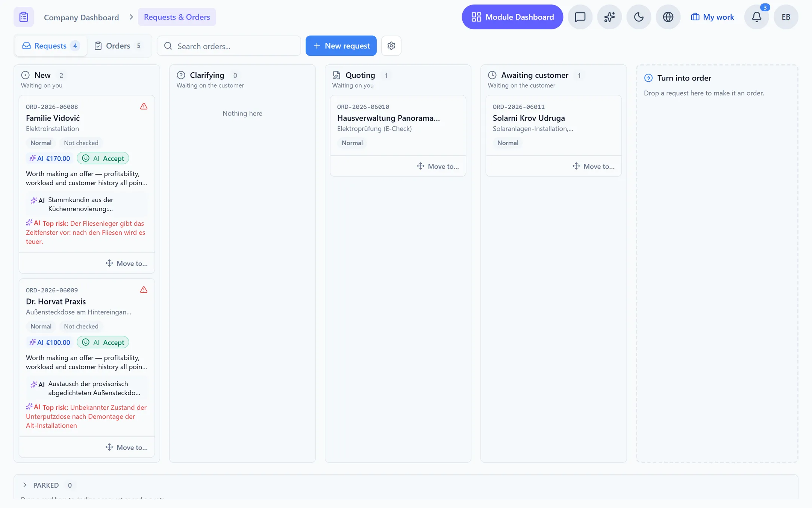This screenshot has width=812, height=508.
Task: Open My work view
Action: pyautogui.click(x=712, y=17)
